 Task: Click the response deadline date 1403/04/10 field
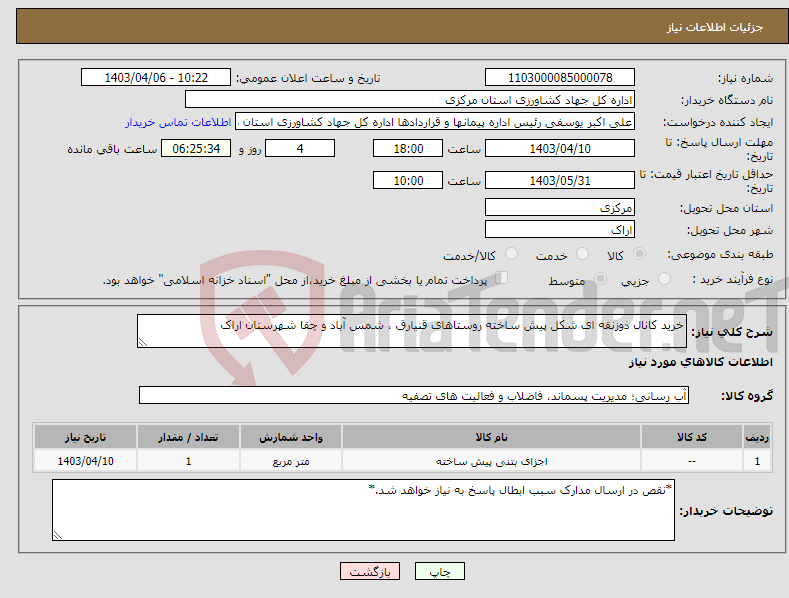560,148
